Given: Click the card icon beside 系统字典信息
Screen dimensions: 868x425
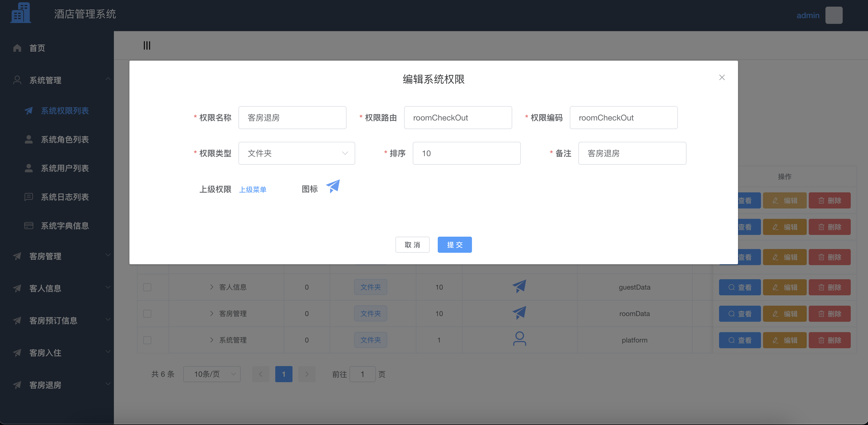Looking at the screenshot, I should tap(29, 226).
